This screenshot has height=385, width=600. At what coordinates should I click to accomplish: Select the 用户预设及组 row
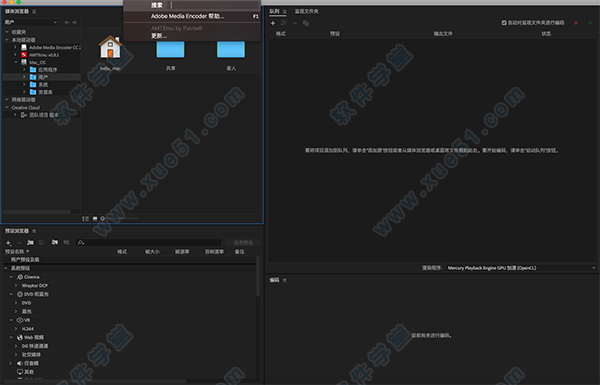tap(129, 259)
